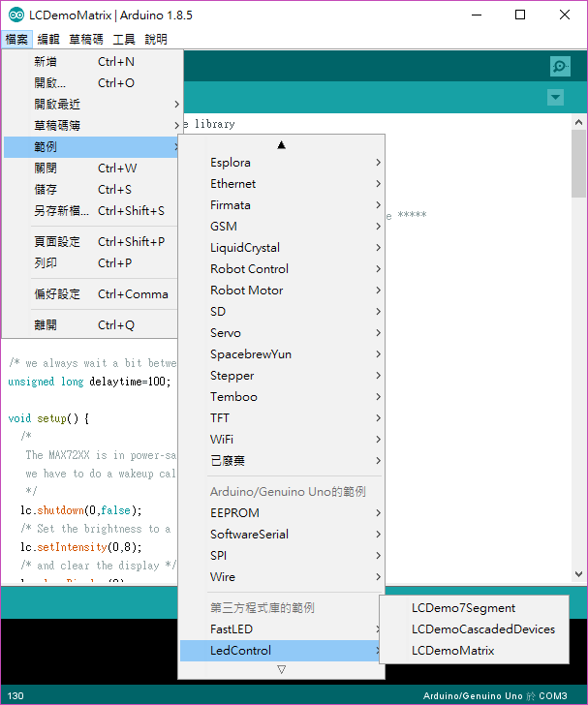Expand the GSM examples submenu

pyautogui.click(x=282, y=227)
